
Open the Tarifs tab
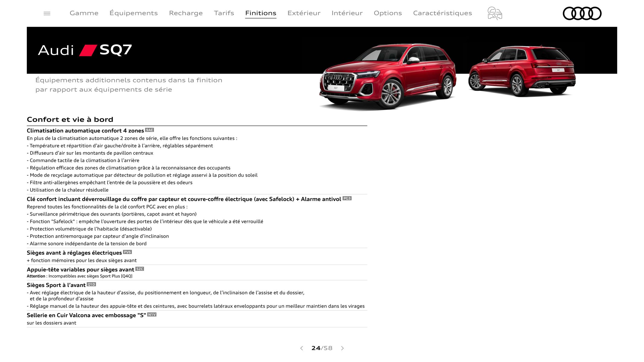(x=224, y=13)
